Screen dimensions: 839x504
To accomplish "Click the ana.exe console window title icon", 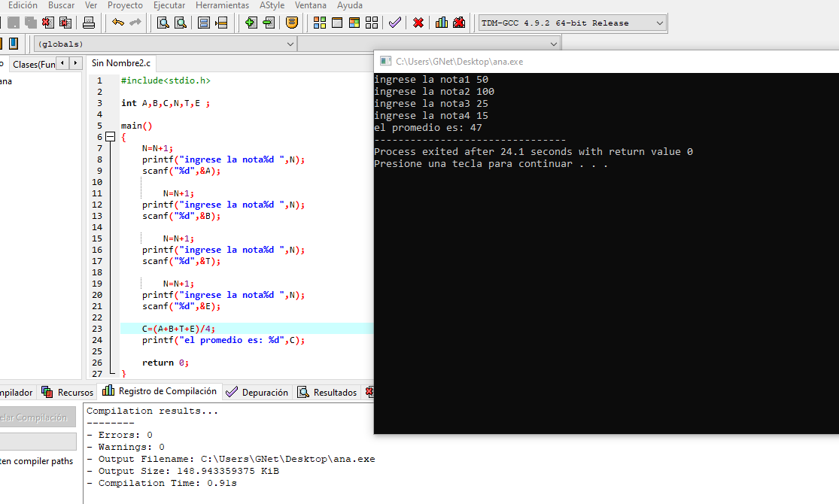I will coord(385,61).
